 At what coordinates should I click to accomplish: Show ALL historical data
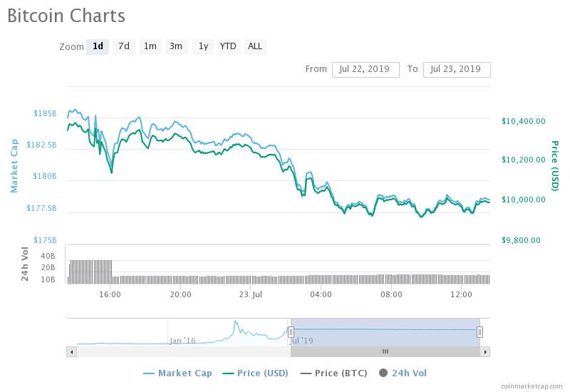tap(254, 46)
